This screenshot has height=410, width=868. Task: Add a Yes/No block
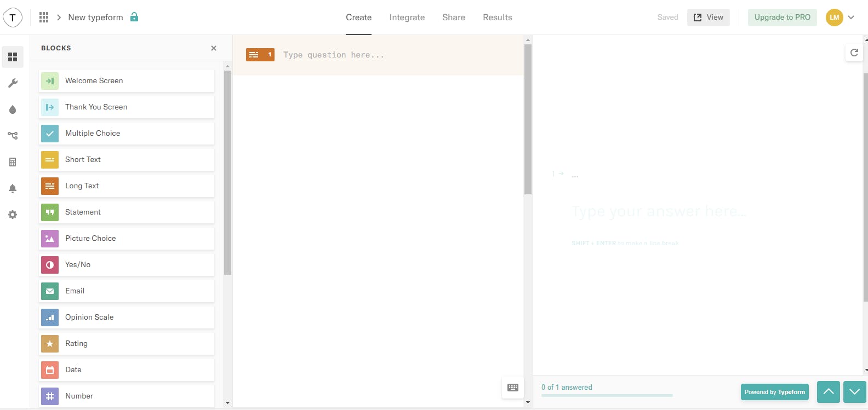127,264
